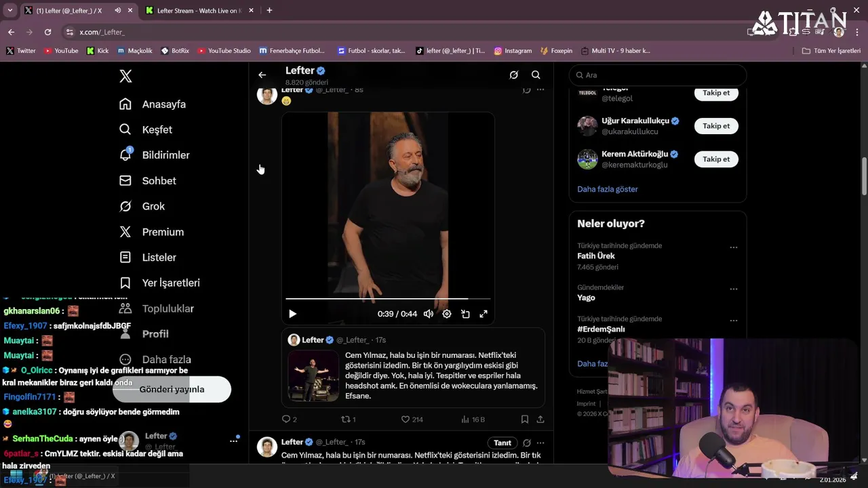Mute the X tab audio icon
868x488 pixels.
pos(118,11)
